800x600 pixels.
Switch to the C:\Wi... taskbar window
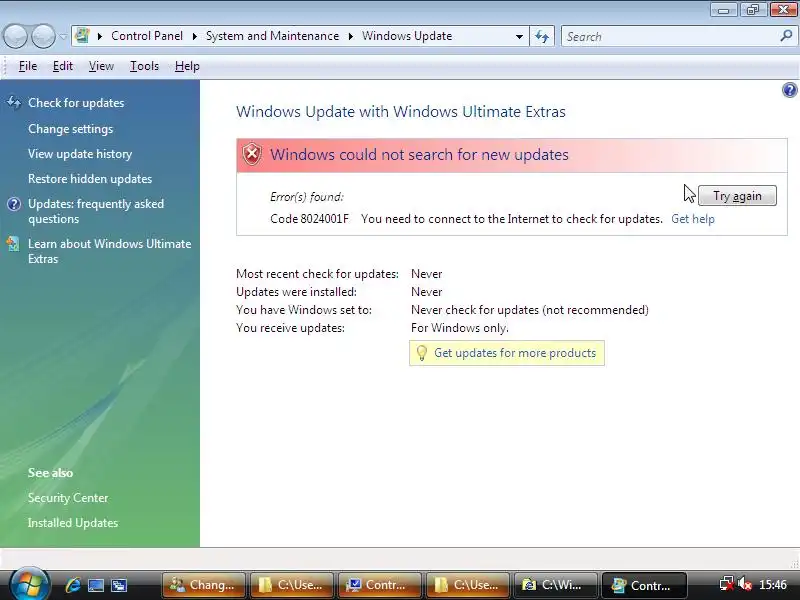click(556, 585)
